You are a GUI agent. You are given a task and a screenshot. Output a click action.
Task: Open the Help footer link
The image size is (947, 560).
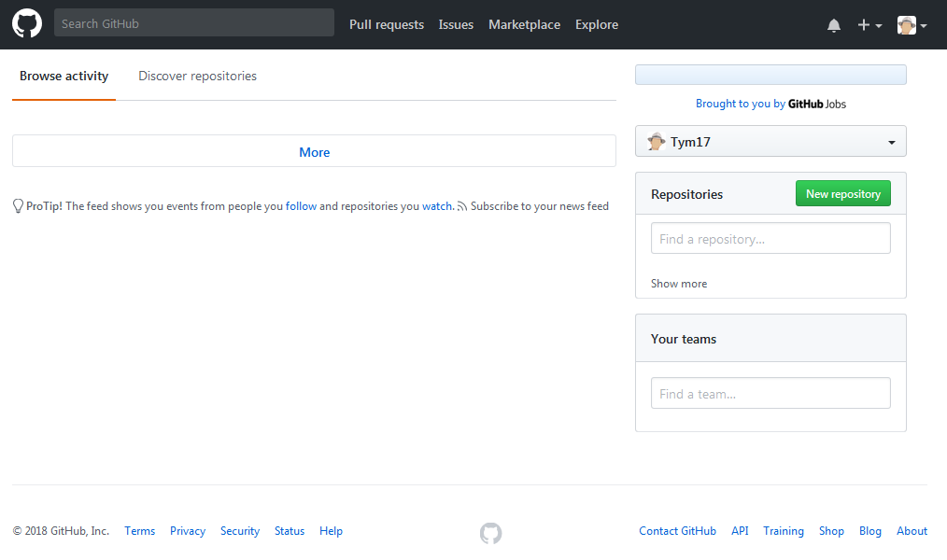(x=331, y=531)
